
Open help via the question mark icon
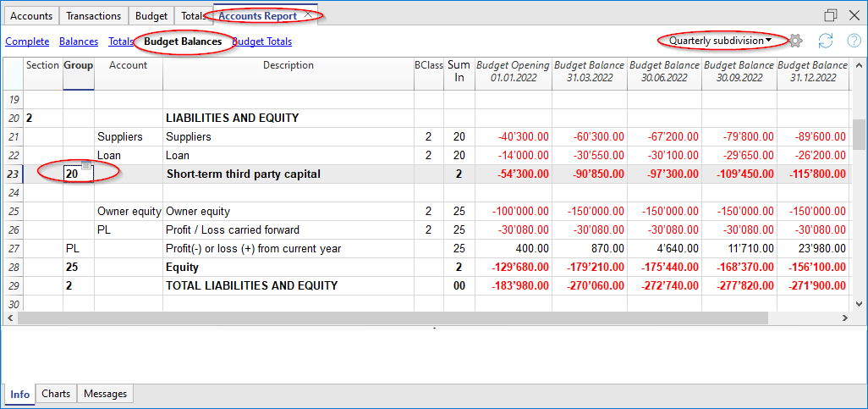tap(853, 41)
